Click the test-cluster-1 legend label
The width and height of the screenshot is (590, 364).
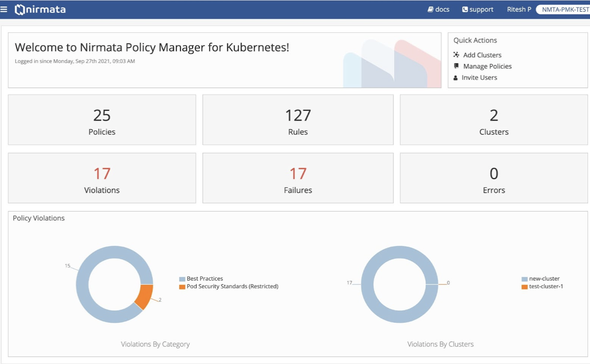coord(546,286)
